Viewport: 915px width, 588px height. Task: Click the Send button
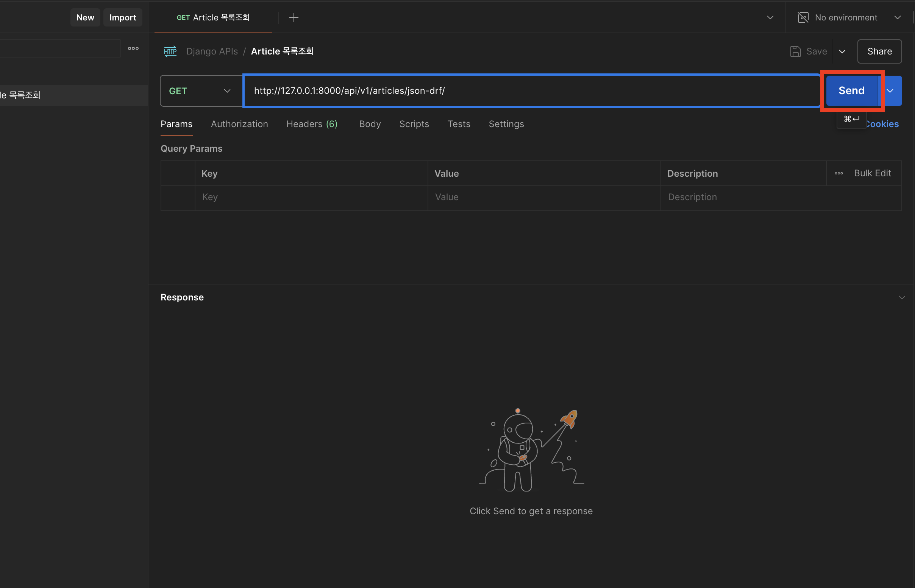pos(851,91)
